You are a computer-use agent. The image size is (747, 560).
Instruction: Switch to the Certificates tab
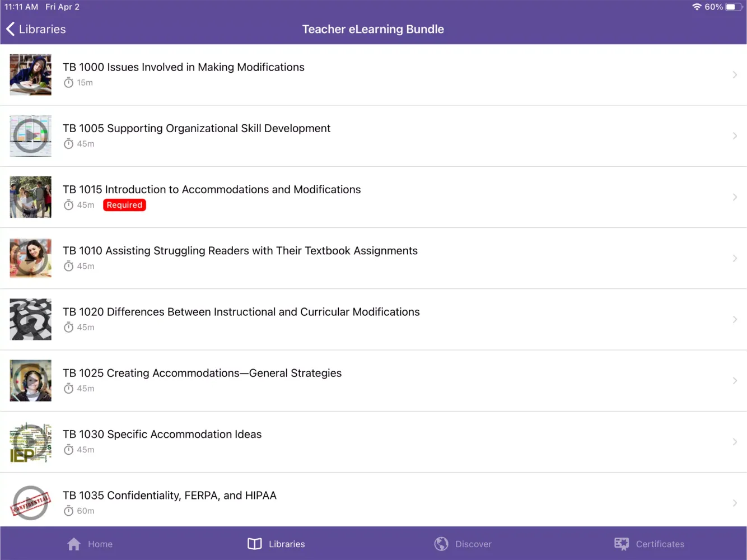660,544
